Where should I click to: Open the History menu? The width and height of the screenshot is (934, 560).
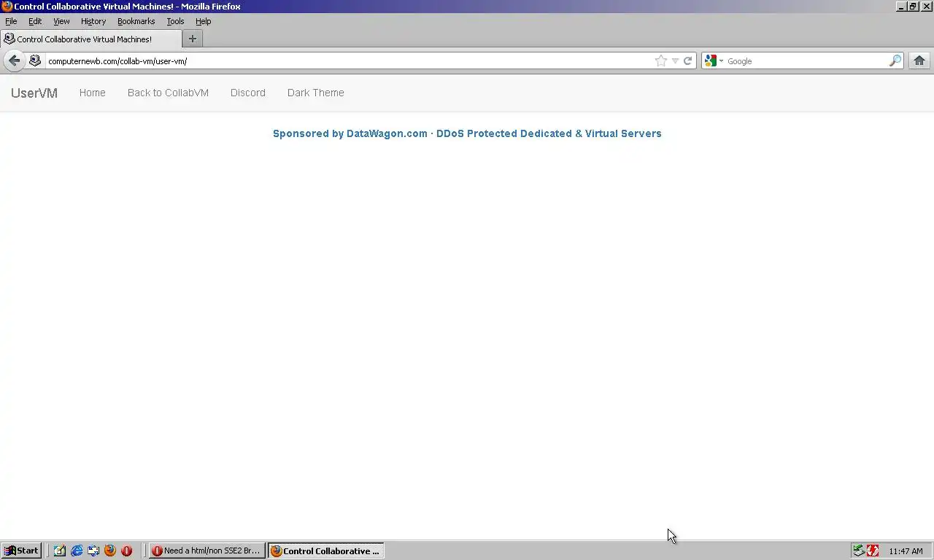pyautogui.click(x=93, y=21)
